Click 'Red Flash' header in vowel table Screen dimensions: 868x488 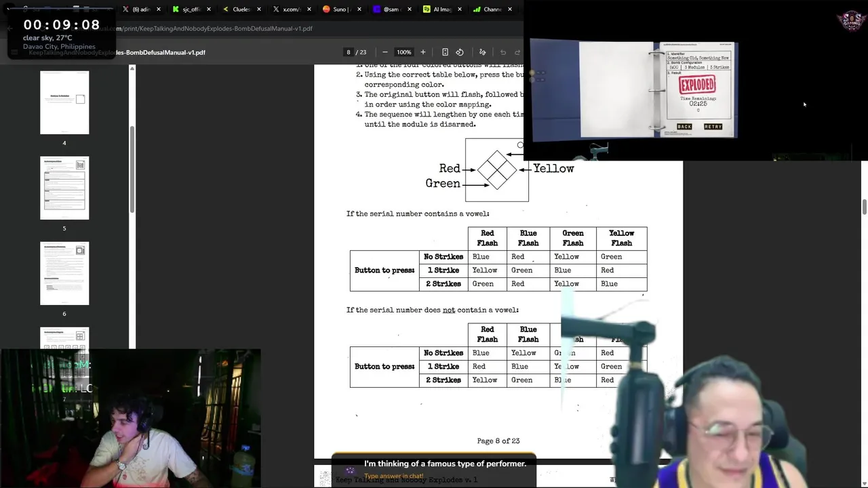(x=487, y=238)
